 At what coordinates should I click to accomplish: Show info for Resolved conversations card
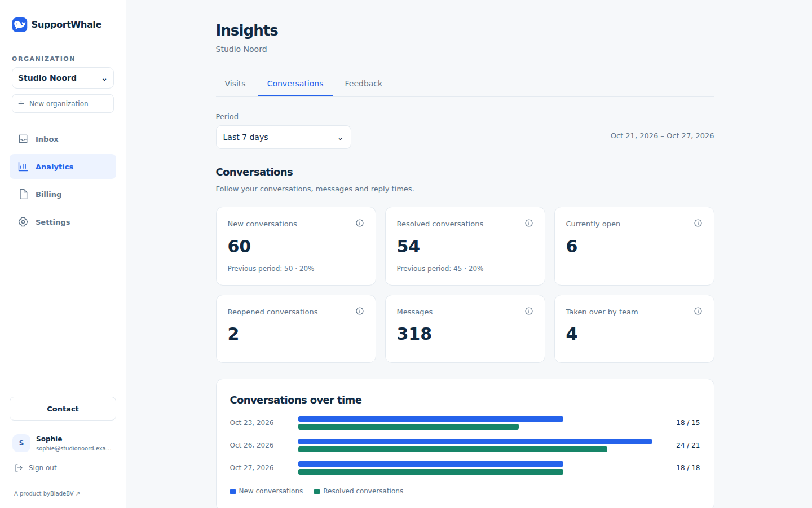click(529, 223)
